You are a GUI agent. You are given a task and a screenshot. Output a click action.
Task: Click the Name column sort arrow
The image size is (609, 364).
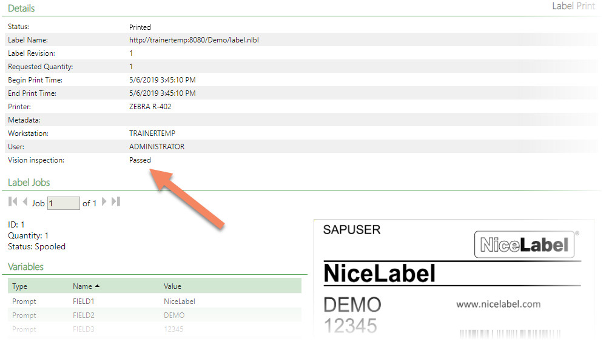(x=97, y=286)
